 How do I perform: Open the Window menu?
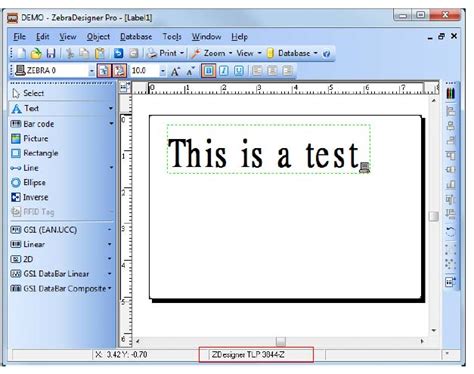pos(206,37)
